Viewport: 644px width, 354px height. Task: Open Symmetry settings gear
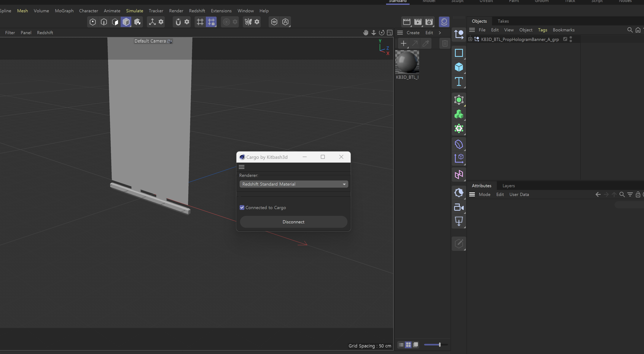click(x=257, y=22)
